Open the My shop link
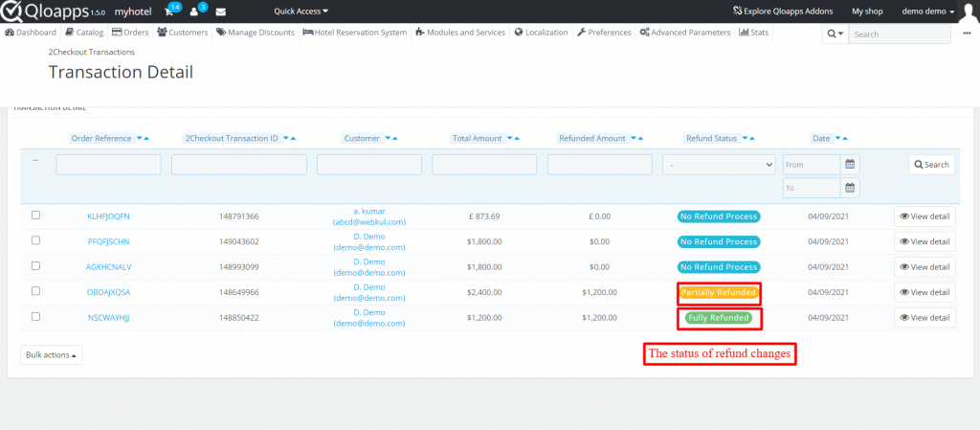 pyautogui.click(x=866, y=11)
